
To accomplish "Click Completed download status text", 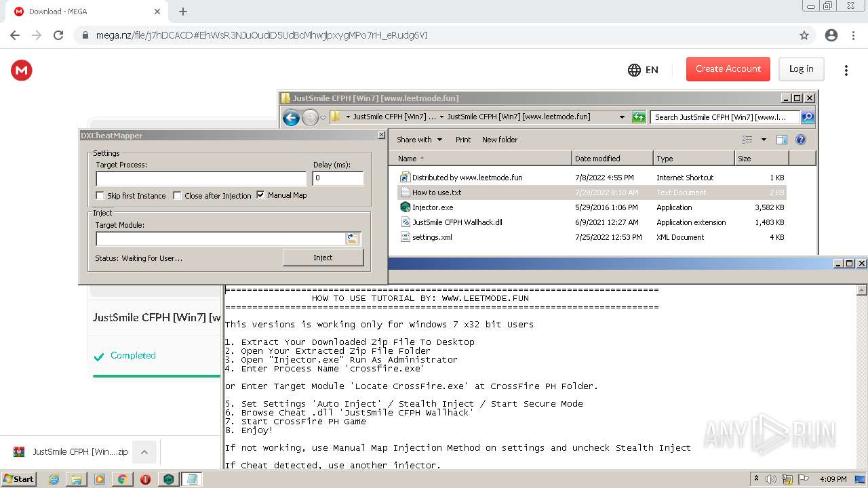I will 133,356.
